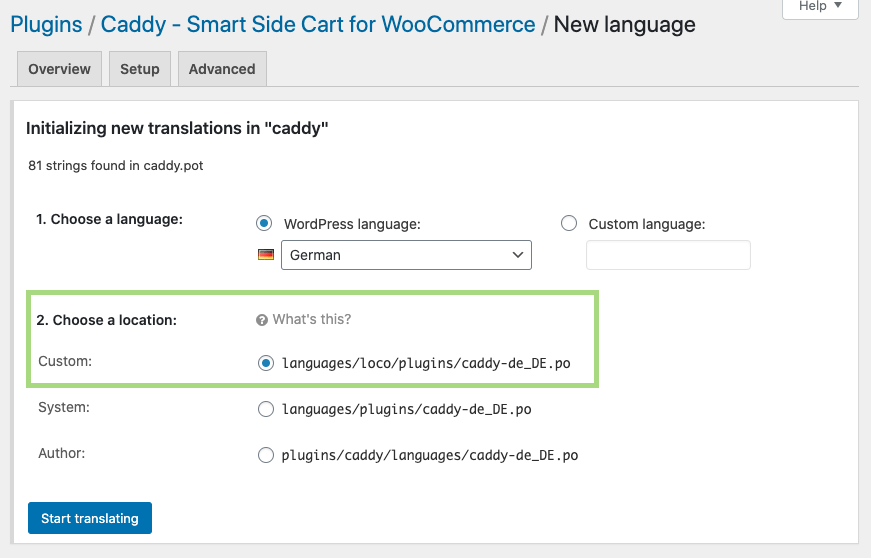Choose the Custom location languages/loco/plugins radio
The height and width of the screenshot is (558, 871).
(266, 363)
